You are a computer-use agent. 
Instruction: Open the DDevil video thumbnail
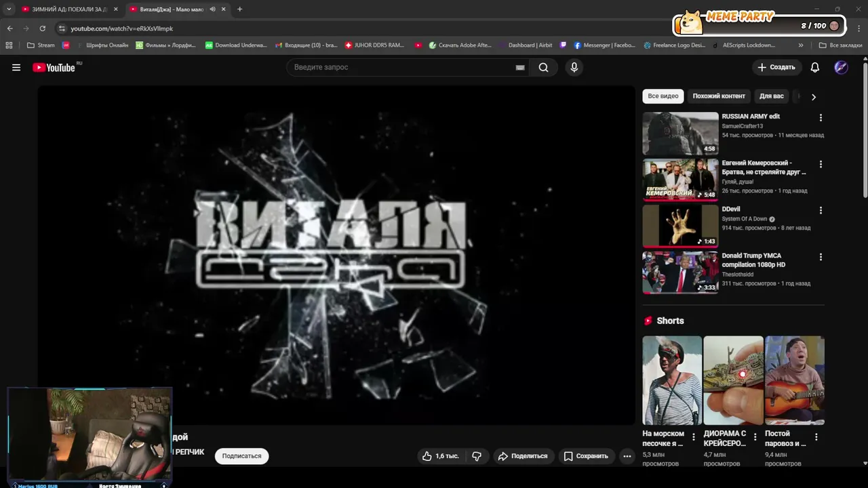tap(680, 226)
